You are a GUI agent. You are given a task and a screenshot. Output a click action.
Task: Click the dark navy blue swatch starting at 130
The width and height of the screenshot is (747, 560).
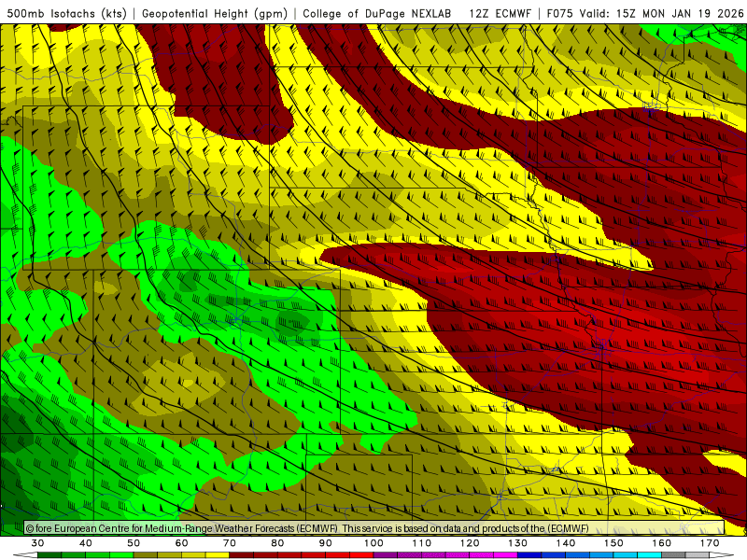point(529,556)
